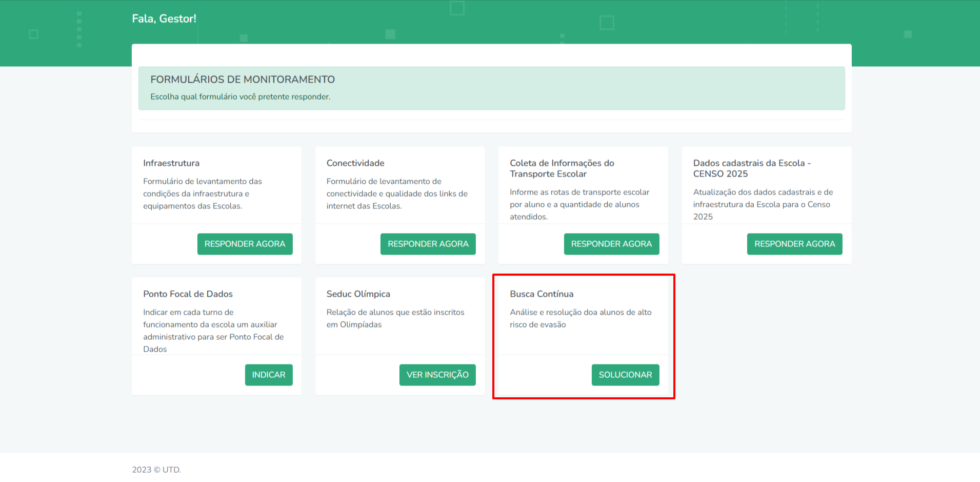Click the Busca Contínua description about evasão

[580, 318]
